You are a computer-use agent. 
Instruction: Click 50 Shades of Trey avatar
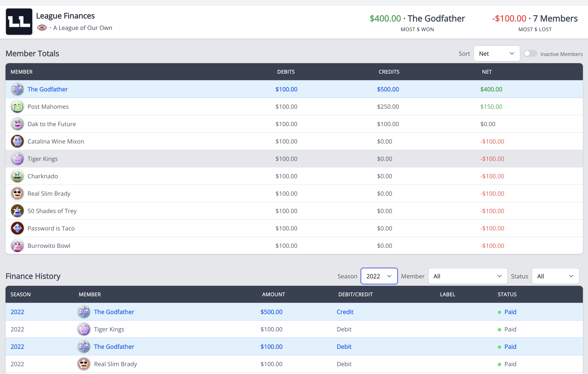(17, 211)
